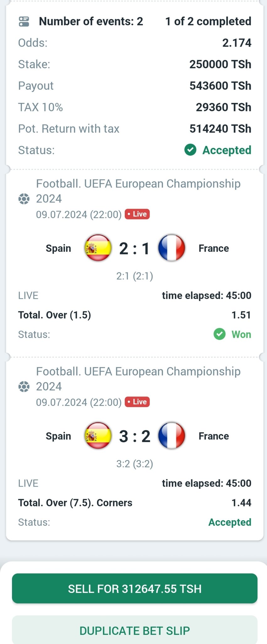Click the Total. Over (1.5) bet line

(135, 315)
